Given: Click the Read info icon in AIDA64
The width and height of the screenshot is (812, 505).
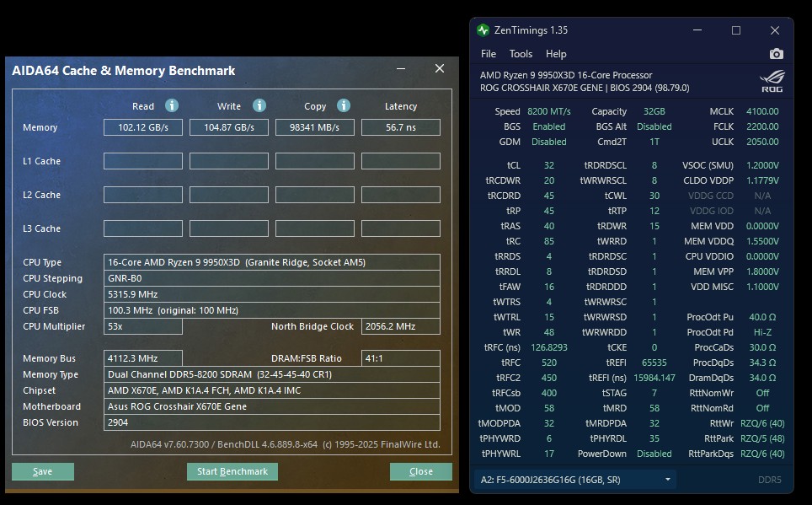Looking at the screenshot, I should (x=172, y=105).
